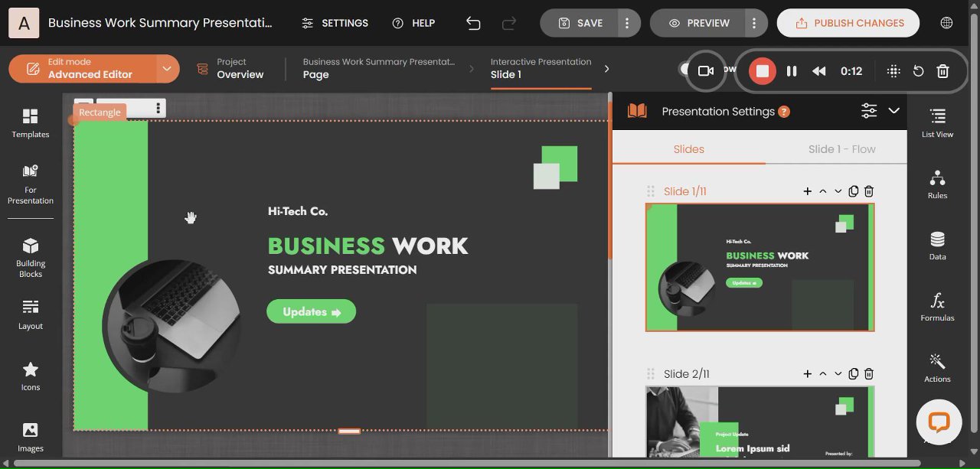The width and height of the screenshot is (980, 469).
Task: Click the account logo with letter A
Action: point(24,23)
